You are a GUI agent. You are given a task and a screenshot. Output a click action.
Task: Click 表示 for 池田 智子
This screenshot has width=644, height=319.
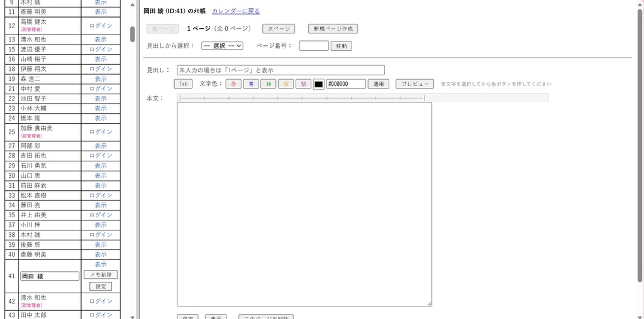(x=101, y=99)
